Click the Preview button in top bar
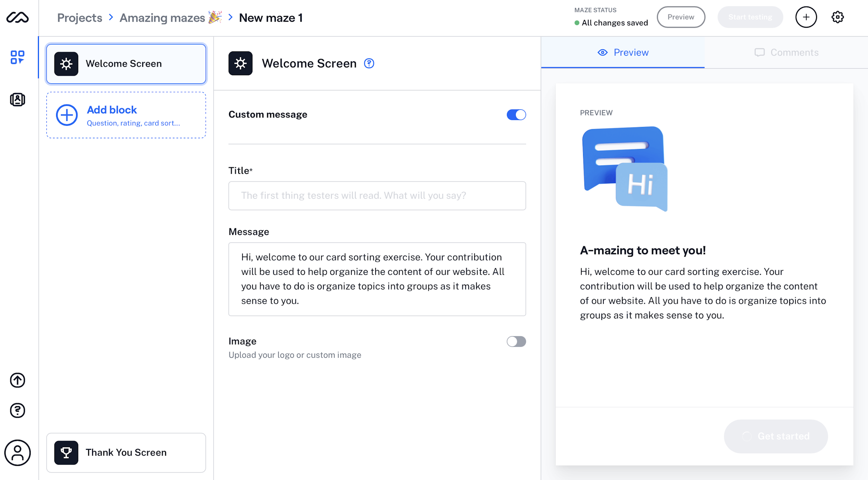This screenshot has height=480, width=868. pos(681,17)
